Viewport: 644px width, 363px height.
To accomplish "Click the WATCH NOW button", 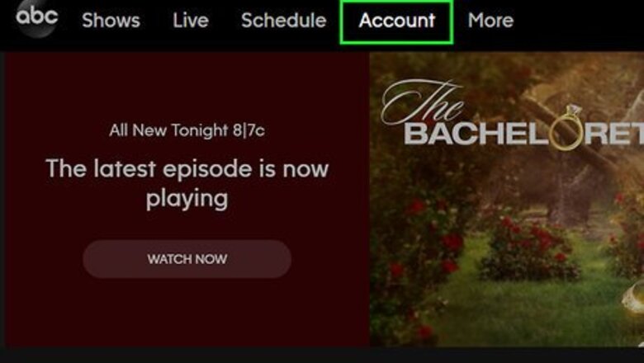I will 187,259.
